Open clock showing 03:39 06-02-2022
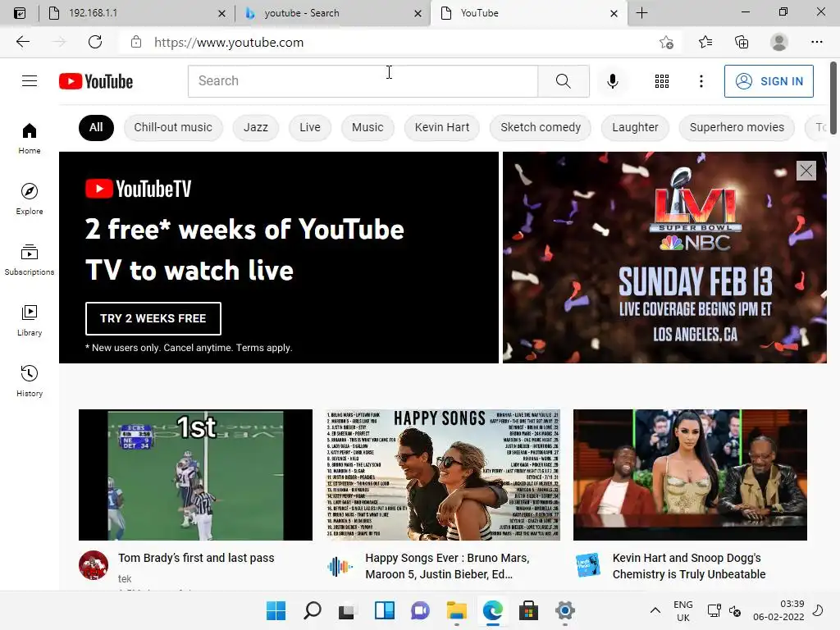Screen dimensions: 840x630 click(778, 610)
